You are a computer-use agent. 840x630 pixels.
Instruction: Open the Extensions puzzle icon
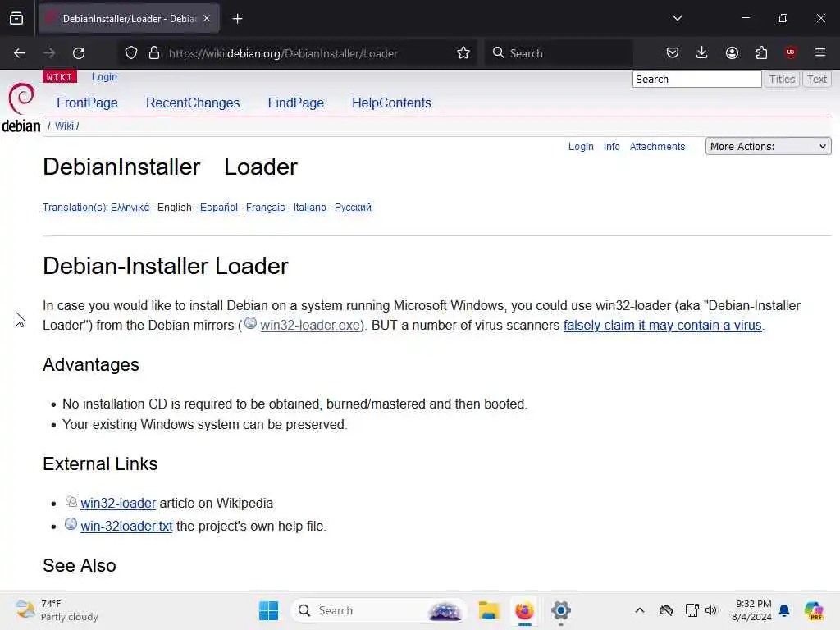click(x=761, y=53)
